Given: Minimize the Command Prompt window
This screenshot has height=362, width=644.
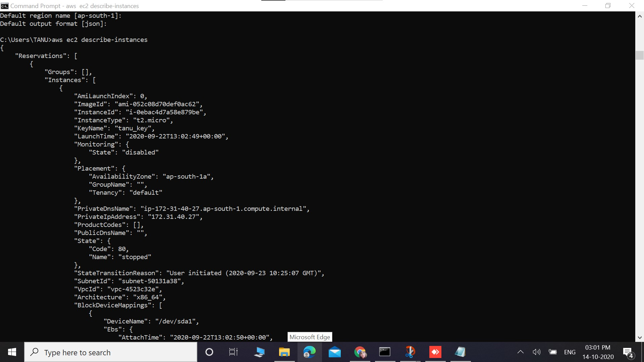Looking at the screenshot, I should click(x=585, y=6).
